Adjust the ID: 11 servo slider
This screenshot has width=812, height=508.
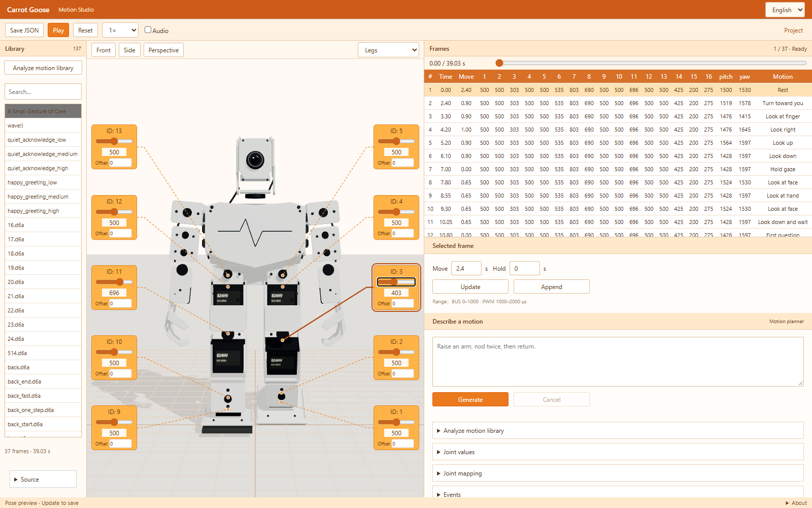[114, 282]
